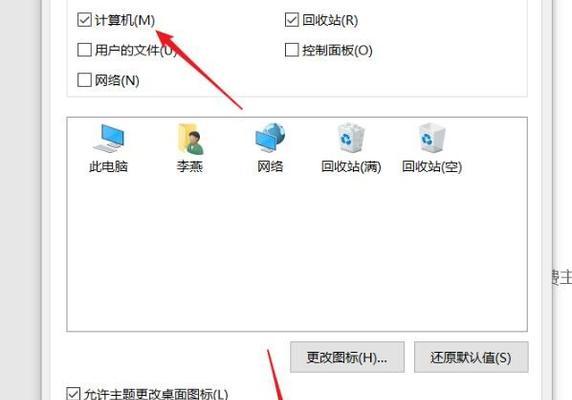Screen dimensions: 572x400
Task: Select the 此电脑 computer monitor icon
Action: [x=108, y=138]
